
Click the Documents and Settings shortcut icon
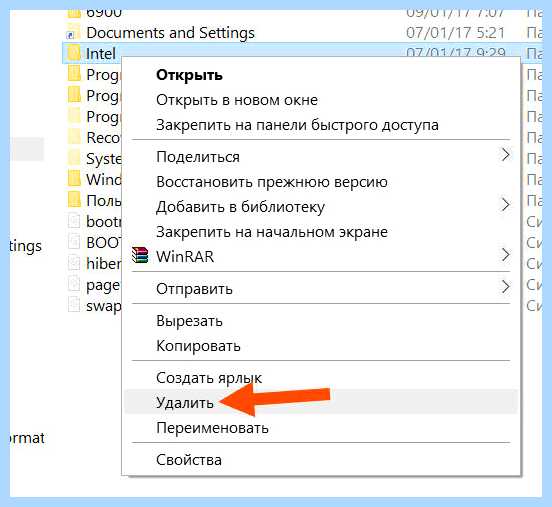click(x=74, y=32)
